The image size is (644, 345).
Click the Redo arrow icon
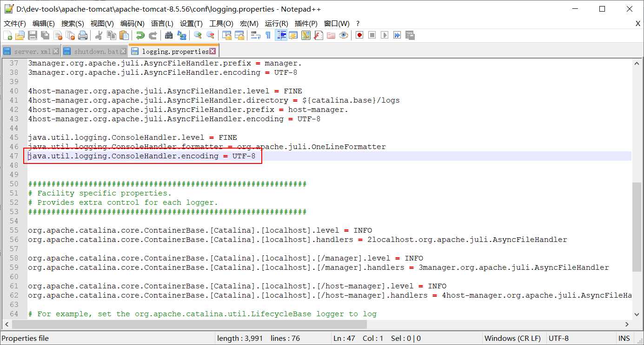153,35
